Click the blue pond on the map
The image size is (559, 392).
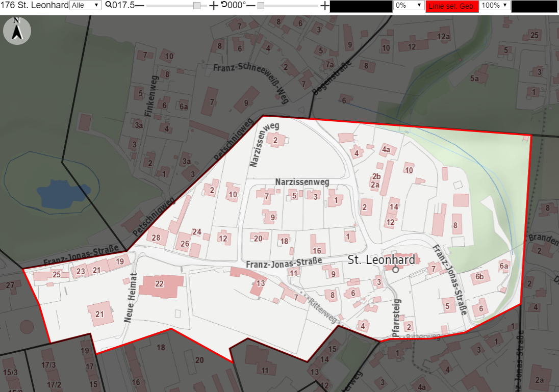[63, 194]
